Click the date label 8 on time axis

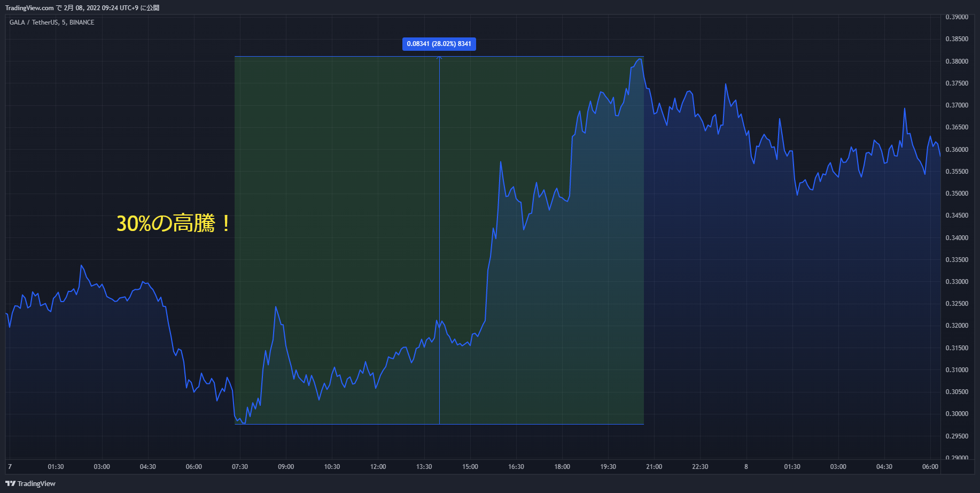746,467
